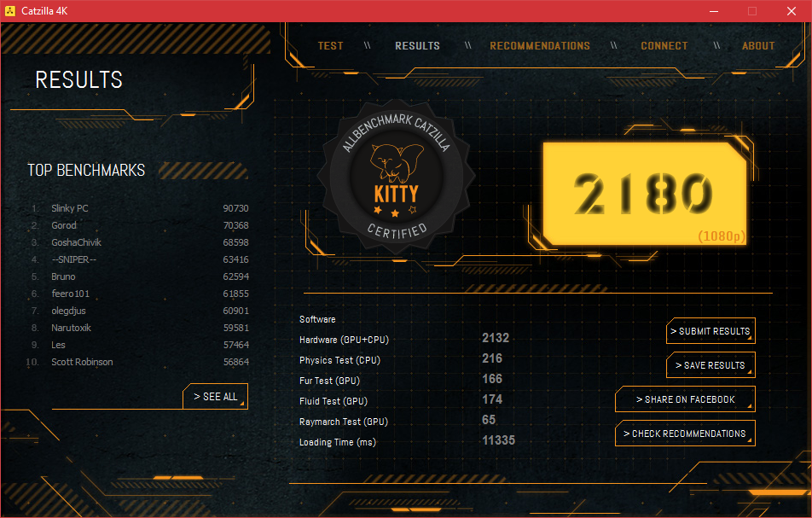Screen dimensions: 812x518
Task: Click the Software label
Action: [317, 320]
